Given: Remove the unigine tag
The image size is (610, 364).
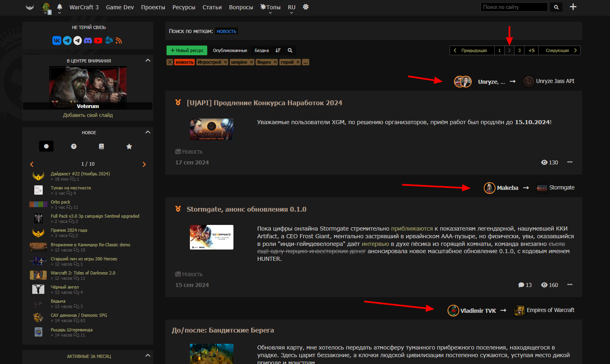Looking at the screenshot, I should (x=252, y=62).
